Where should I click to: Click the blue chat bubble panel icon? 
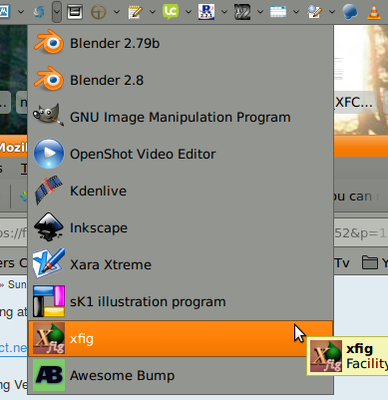tap(350, 12)
